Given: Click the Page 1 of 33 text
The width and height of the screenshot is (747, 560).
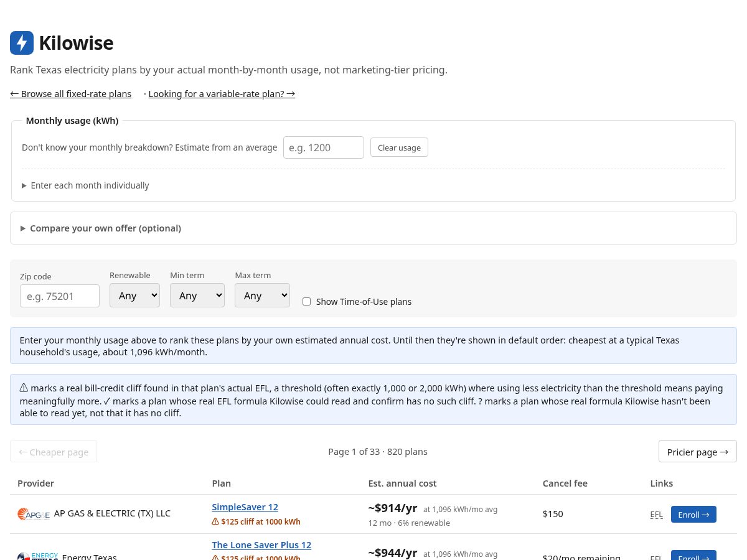Looking at the screenshot, I should pyautogui.click(x=377, y=452).
